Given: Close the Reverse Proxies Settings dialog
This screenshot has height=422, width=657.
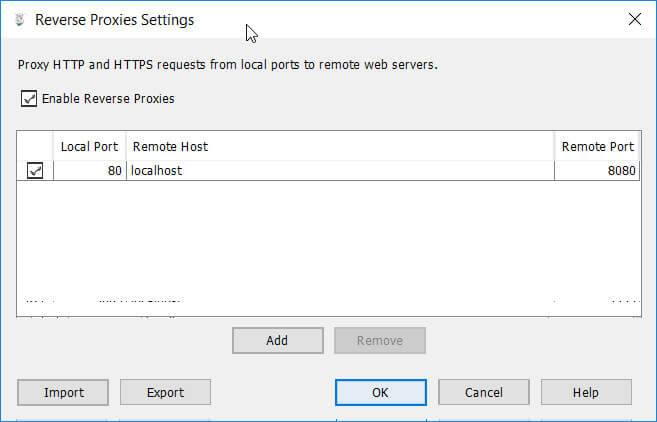Looking at the screenshot, I should click(x=633, y=19).
